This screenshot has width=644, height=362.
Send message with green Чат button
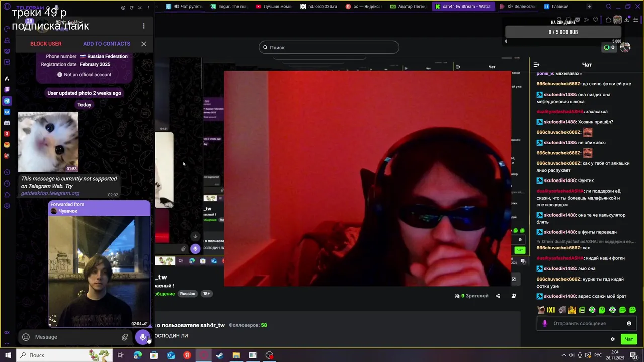coord(629,339)
